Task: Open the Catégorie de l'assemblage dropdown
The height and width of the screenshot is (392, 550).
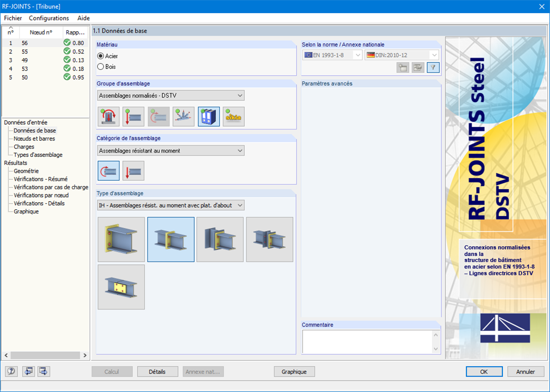Action: (x=171, y=151)
